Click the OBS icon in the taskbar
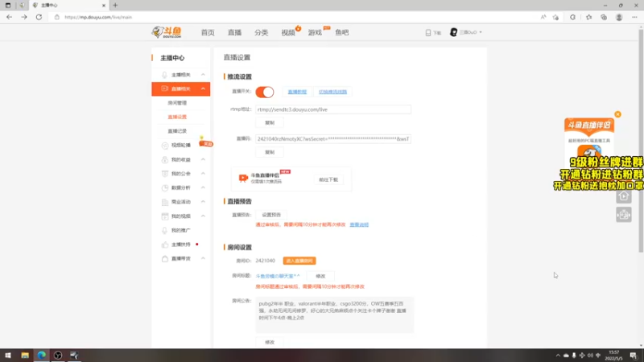Screen dimensions: 644x362 tap(58, 356)
